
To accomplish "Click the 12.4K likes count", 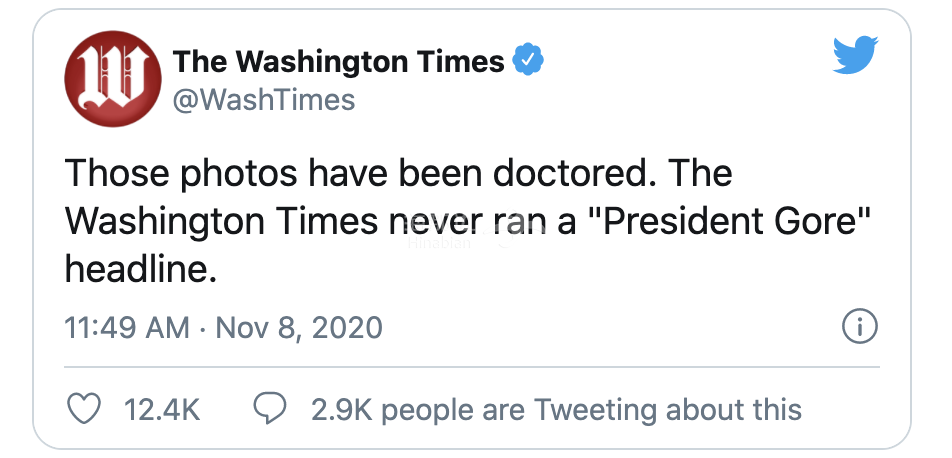I will click(161, 409).
